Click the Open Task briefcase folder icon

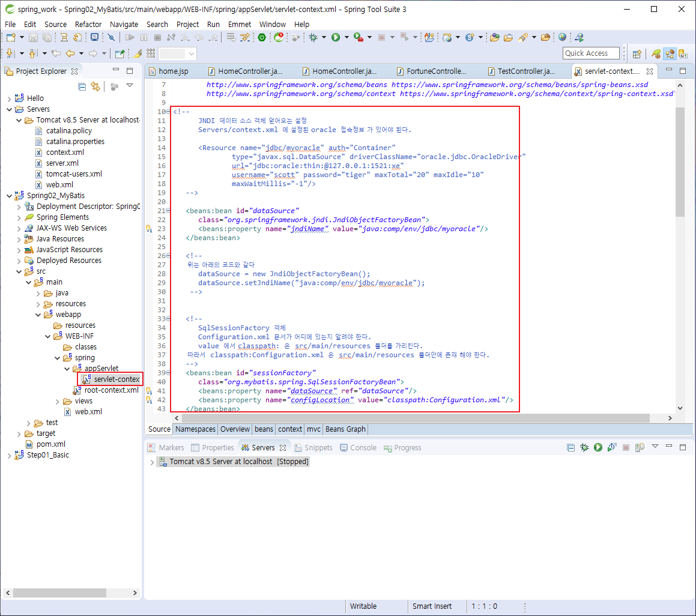pyautogui.click(x=508, y=38)
